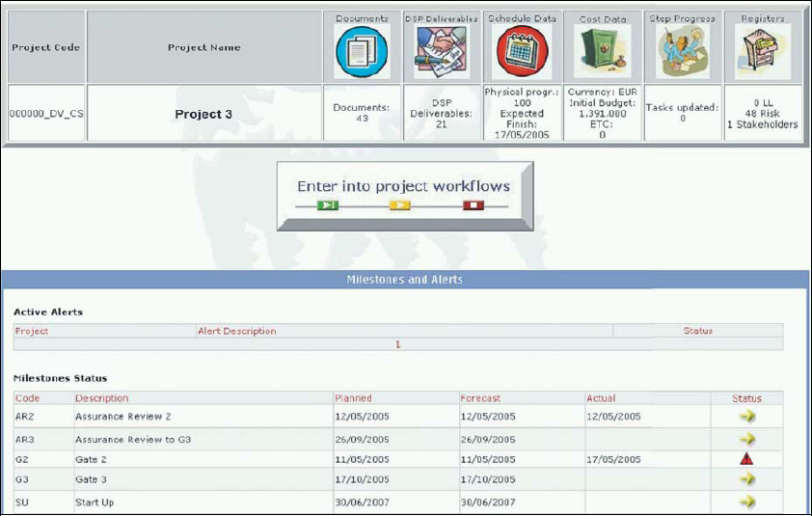Click the Milestones Status heading
Screen dimensions: 812x516
[x=60, y=378]
